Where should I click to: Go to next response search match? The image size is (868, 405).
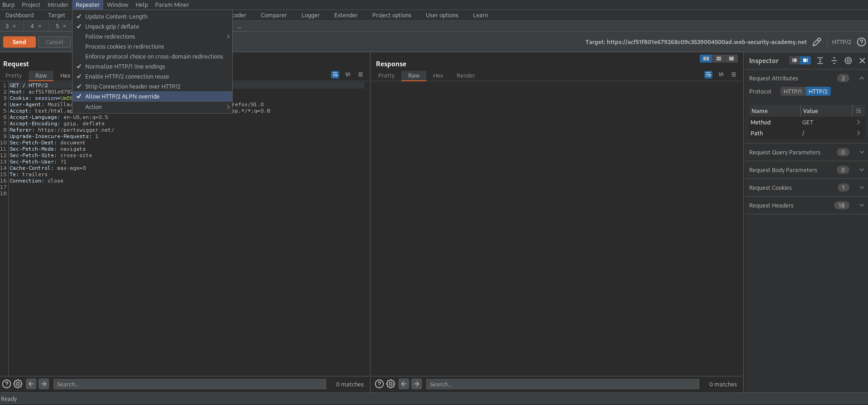coord(416,384)
